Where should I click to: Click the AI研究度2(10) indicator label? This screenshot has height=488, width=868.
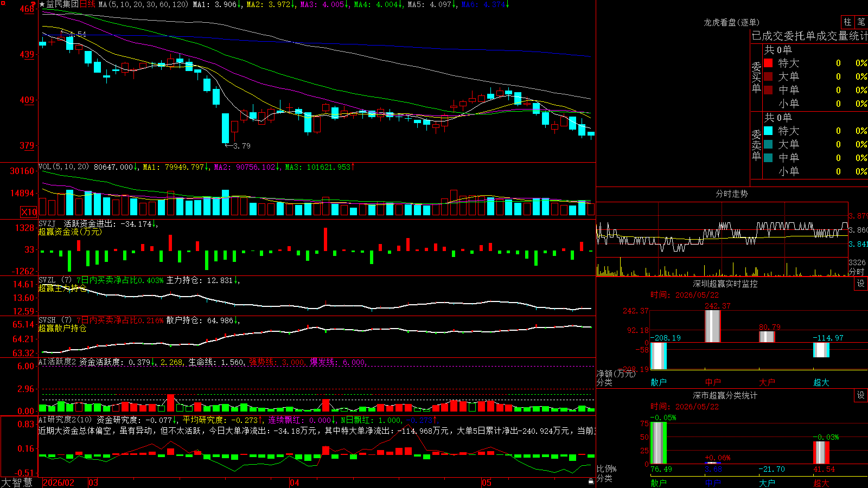(66, 420)
